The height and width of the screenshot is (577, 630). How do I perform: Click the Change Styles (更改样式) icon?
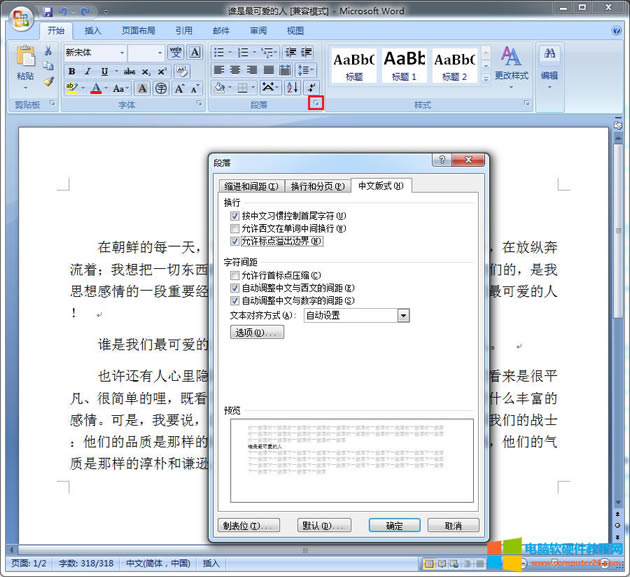[511, 63]
